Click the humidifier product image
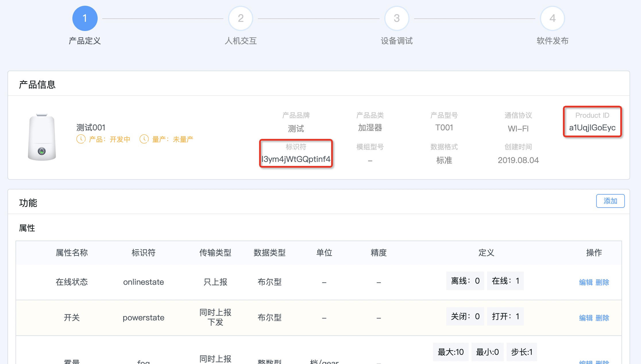Screen dimensions: 641x364 click(42, 137)
